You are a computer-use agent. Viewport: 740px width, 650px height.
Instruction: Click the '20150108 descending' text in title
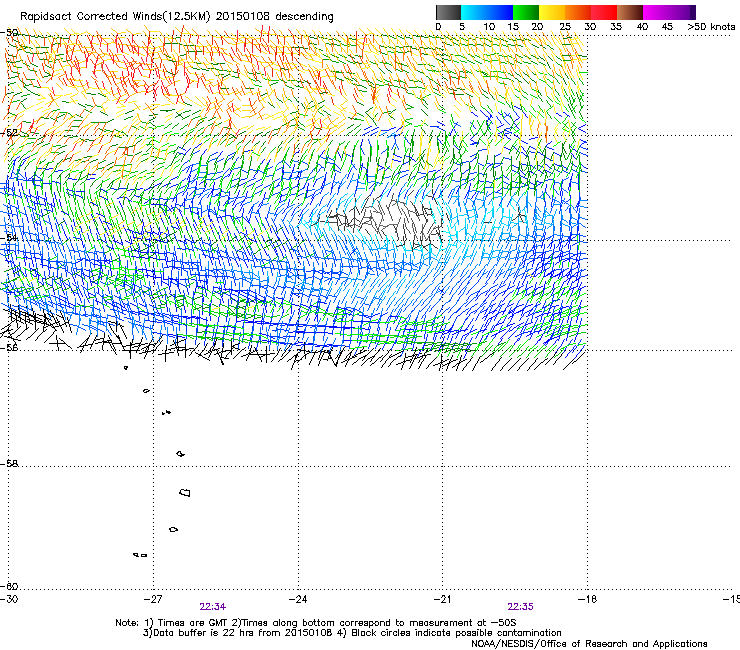click(x=274, y=16)
